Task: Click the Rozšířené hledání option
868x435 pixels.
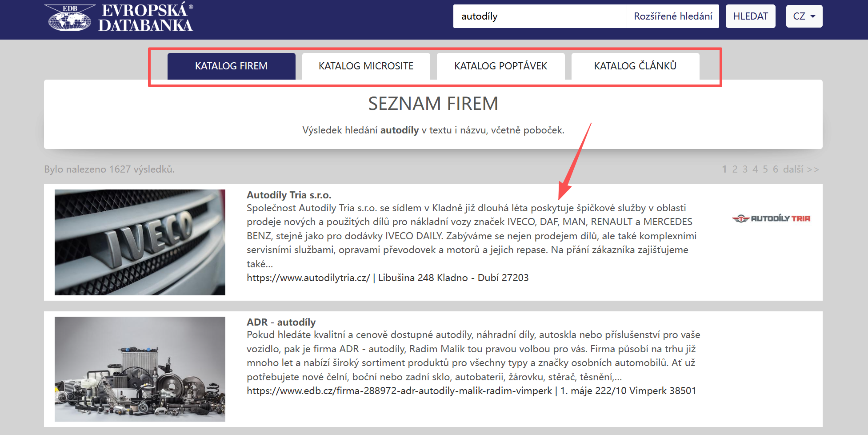Action: tap(673, 16)
